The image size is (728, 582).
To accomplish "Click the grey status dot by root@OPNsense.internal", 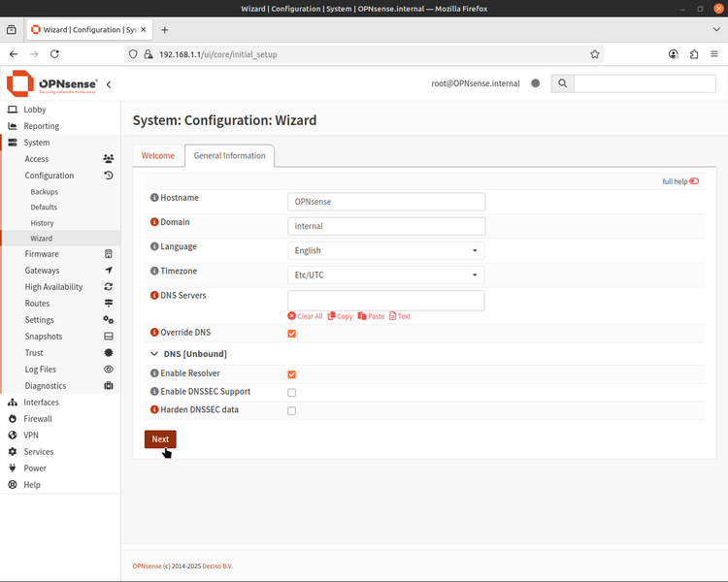I will pos(535,83).
